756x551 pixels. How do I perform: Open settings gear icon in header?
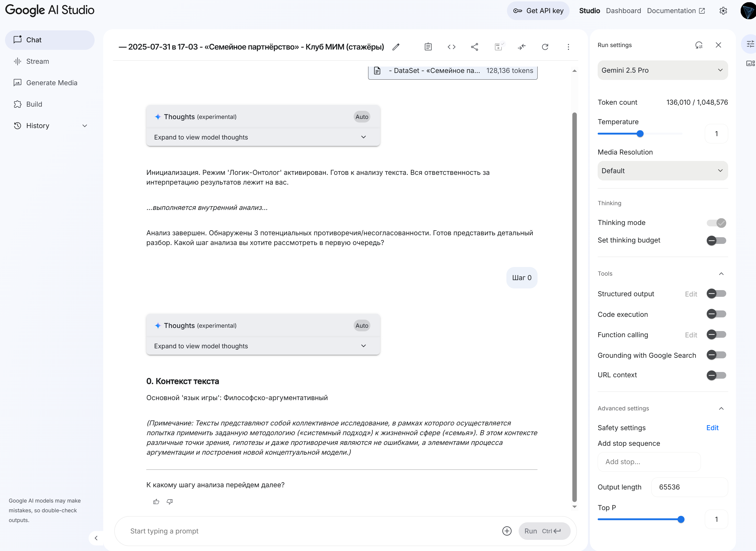coord(723,11)
